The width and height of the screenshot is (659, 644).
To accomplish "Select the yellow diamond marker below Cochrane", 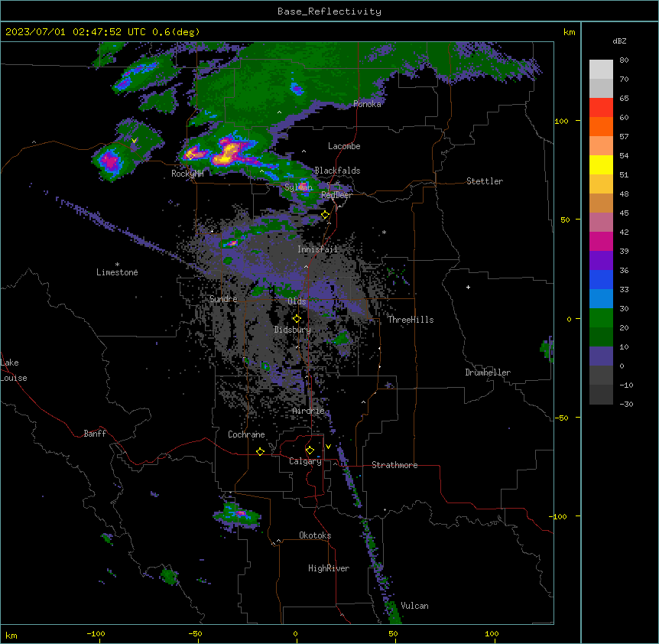I will (260, 451).
